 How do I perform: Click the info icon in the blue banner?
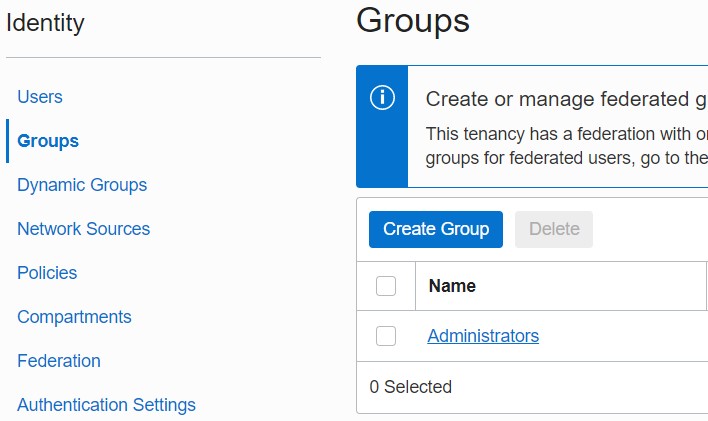(x=382, y=98)
